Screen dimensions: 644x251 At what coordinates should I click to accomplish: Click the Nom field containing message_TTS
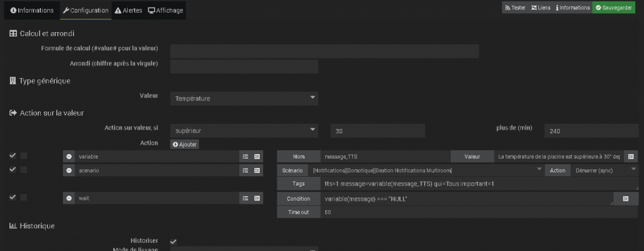(x=386, y=157)
